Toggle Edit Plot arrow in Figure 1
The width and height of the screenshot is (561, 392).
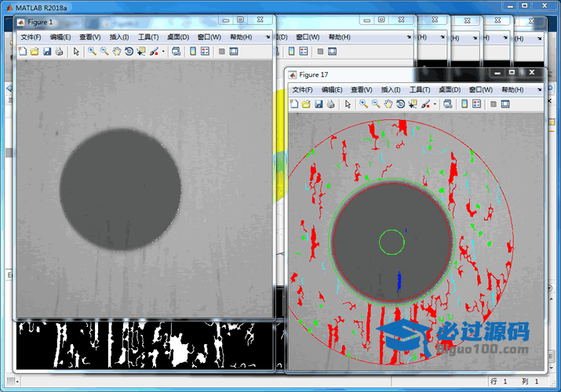click(76, 52)
